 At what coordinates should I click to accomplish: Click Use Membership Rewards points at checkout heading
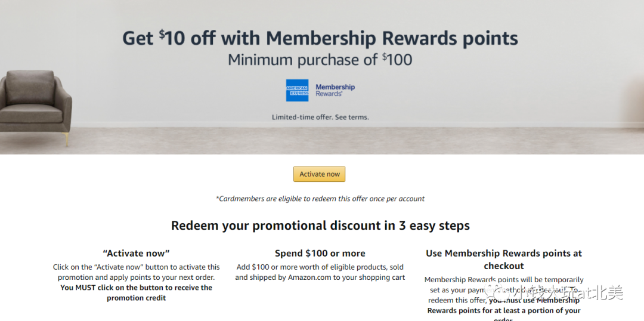click(504, 260)
